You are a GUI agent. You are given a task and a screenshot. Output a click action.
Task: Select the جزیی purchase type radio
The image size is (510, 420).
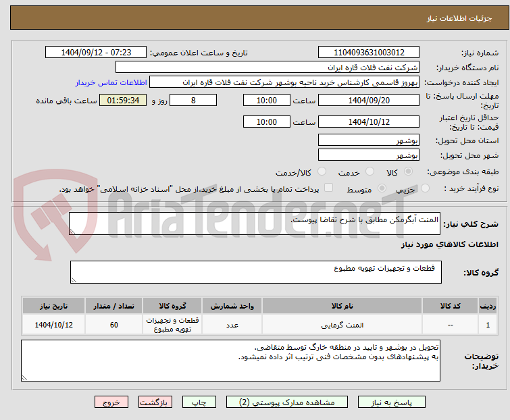[425, 188]
